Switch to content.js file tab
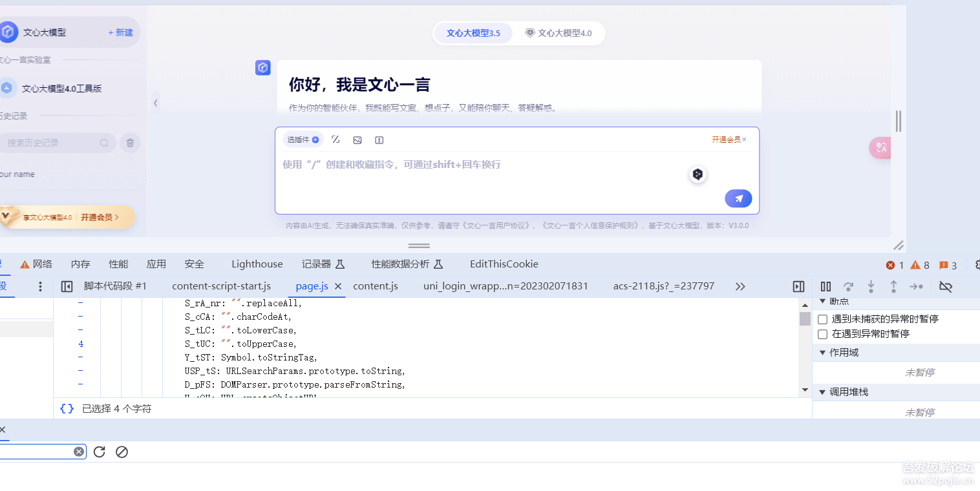The width and height of the screenshot is (980, 491). pyautogui.click(x=376, y=286)
